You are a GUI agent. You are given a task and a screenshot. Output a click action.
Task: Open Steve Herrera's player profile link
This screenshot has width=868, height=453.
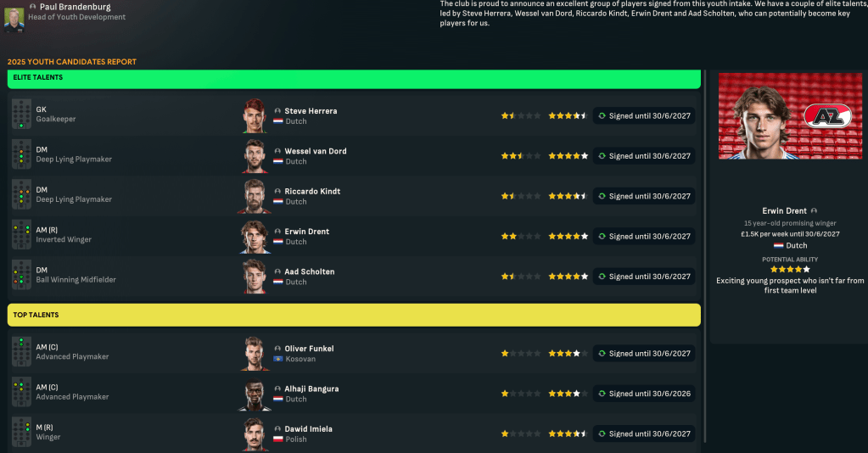coord(311,111)
